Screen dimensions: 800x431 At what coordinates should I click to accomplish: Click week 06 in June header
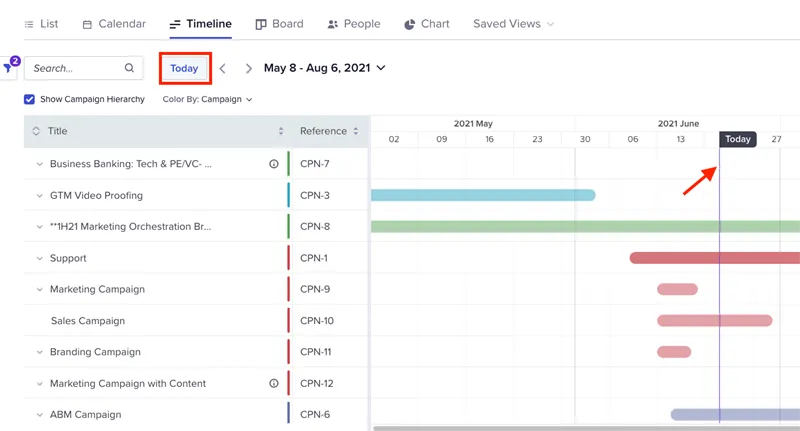(x=633, y=139)
